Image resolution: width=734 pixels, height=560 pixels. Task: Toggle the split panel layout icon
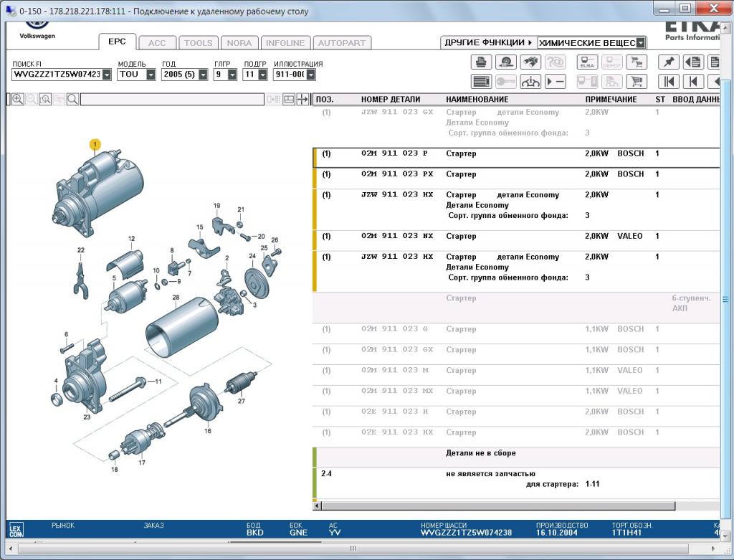pos(289,99)
